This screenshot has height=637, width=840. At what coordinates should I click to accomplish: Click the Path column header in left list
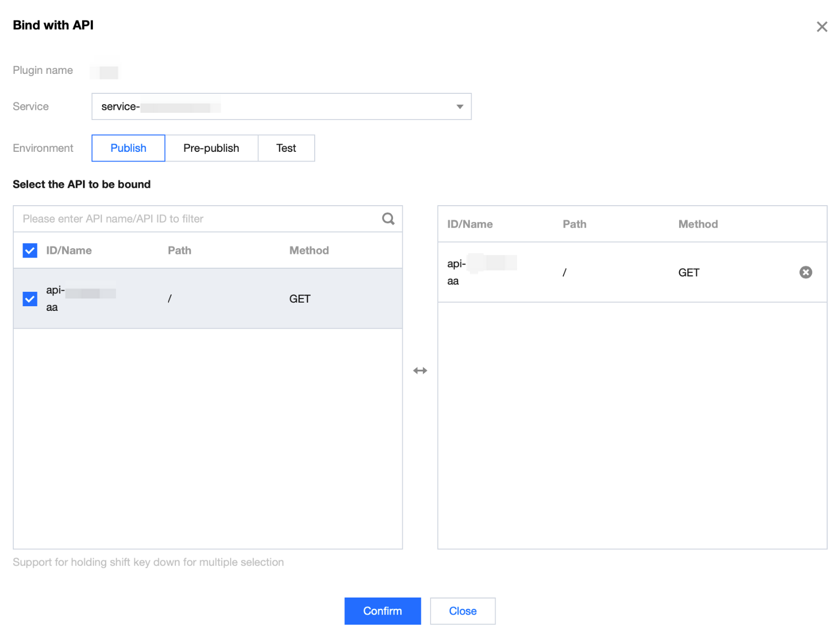click(179, 250)
